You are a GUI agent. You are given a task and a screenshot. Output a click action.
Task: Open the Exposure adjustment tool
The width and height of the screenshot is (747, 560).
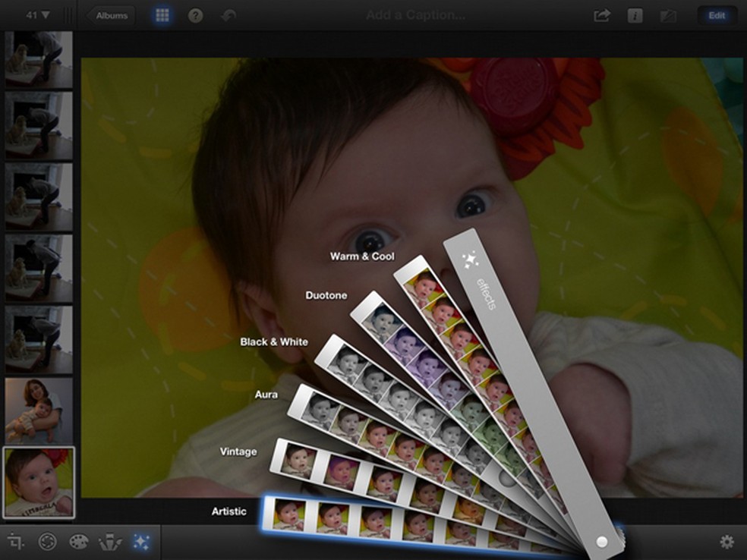47,542
